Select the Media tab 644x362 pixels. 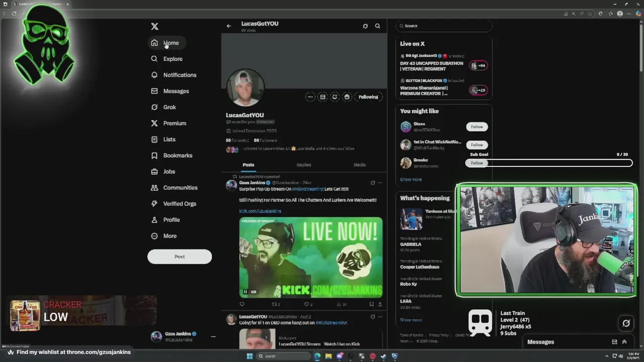tap(359, 165)
